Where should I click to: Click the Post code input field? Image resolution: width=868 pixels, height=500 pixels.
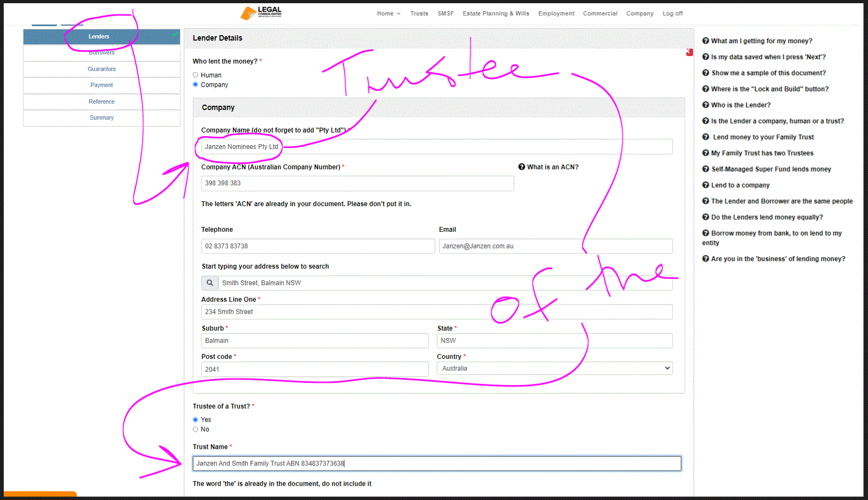[315, 369]
